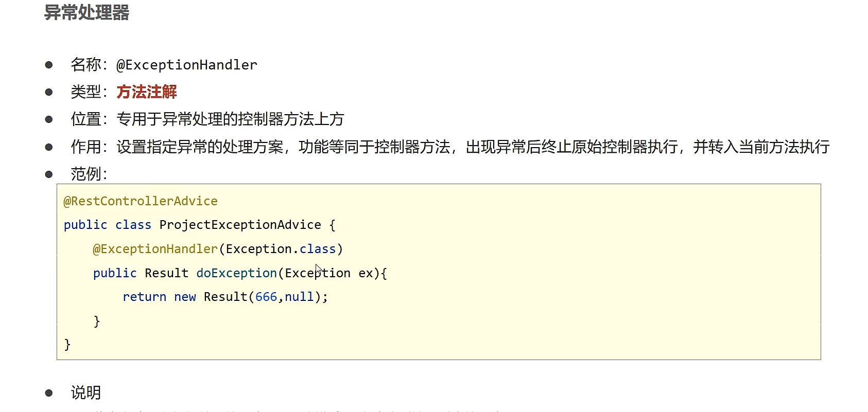Click the doException method name
Image resolution: width=868 pixels, height=412 pixels.
(x=237, y=273)
